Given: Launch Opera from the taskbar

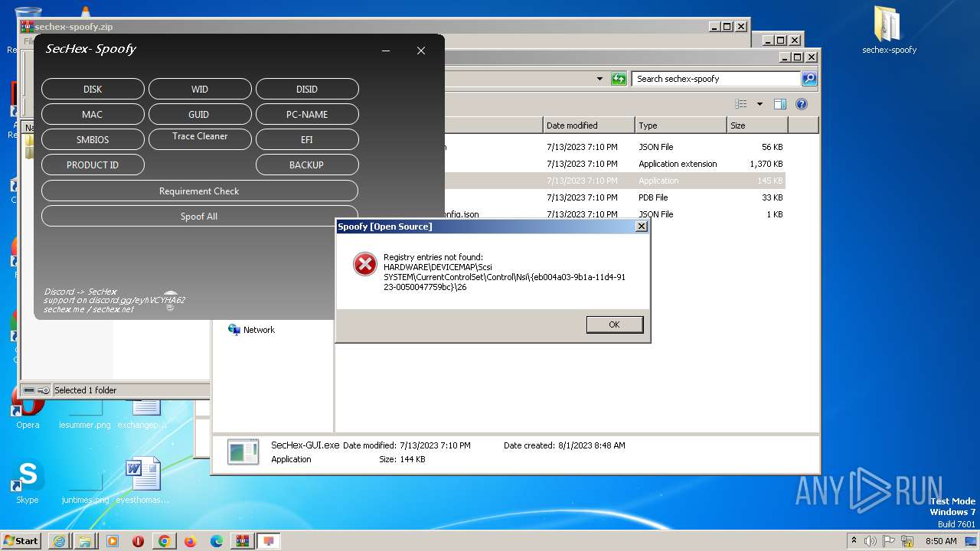Looking at the screenshot, I should tap(138, 541).
